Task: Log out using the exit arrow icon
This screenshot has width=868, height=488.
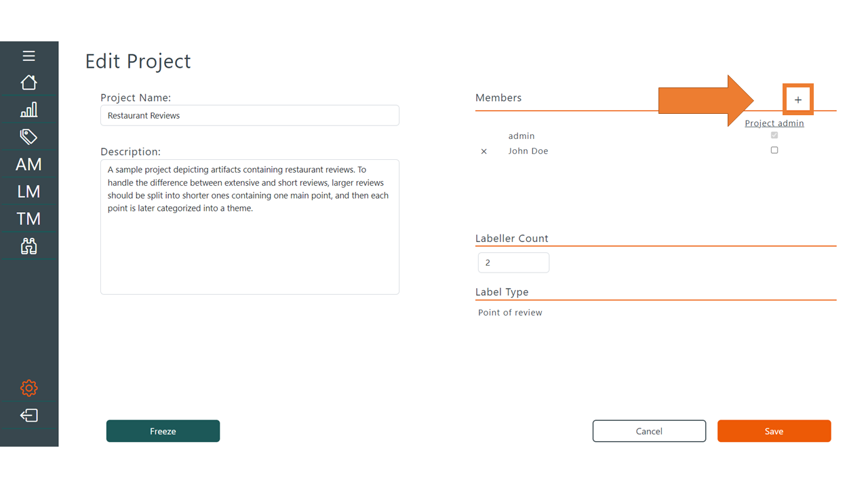Action: click(28, 415)
